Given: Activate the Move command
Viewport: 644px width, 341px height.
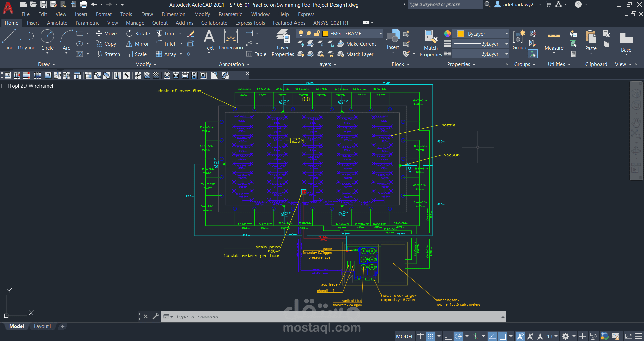Looking at the screenshot, I should coord(106,34).
